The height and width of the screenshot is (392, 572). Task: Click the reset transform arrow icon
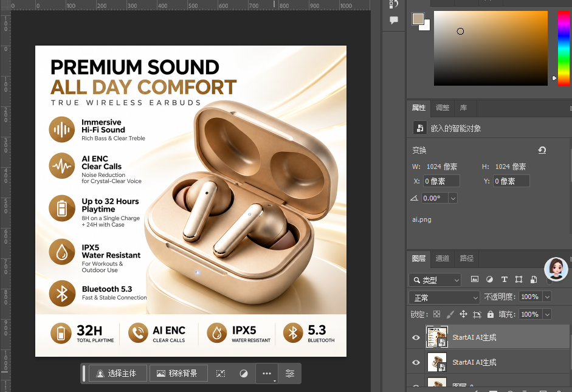click(542, 150)
